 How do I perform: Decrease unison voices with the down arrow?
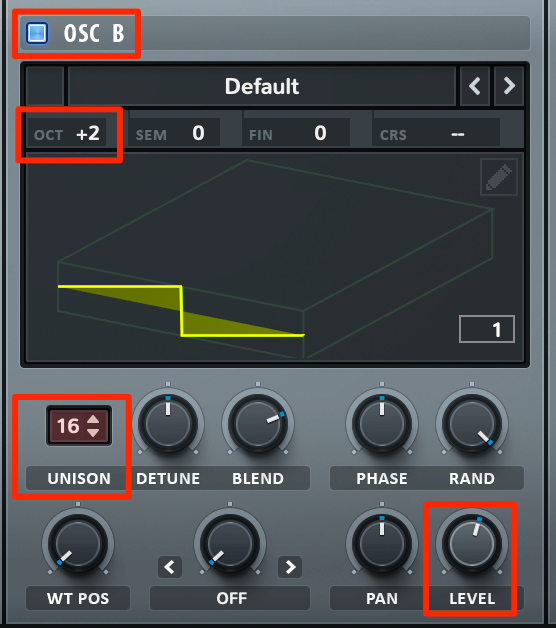(93, 433)
